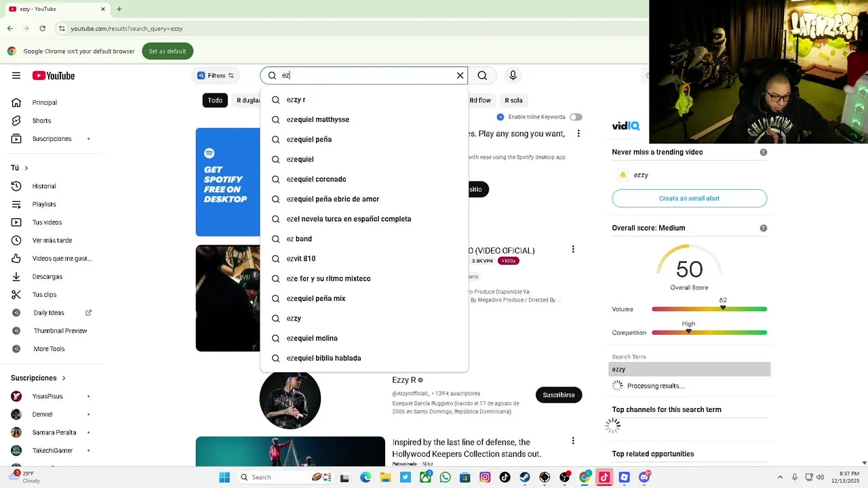Select the Todo filter chip
The width and height of the screenshot is (868, 488).
click(215, 100)
